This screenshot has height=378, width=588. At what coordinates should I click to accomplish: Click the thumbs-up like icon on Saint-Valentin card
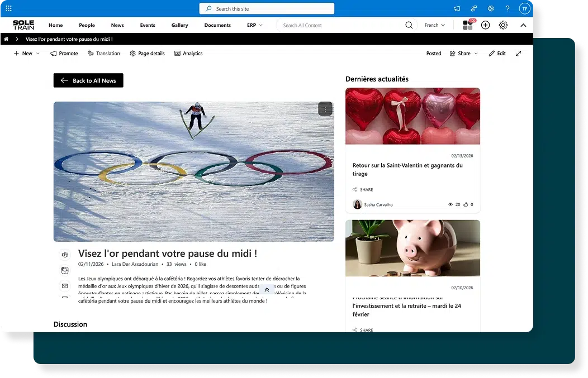[466, 204]
